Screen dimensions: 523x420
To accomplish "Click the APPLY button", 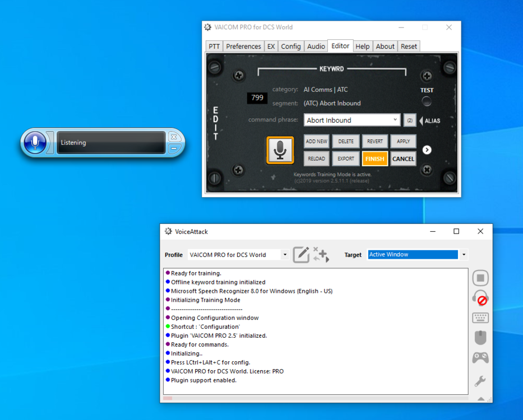I will tap(403, 141).
